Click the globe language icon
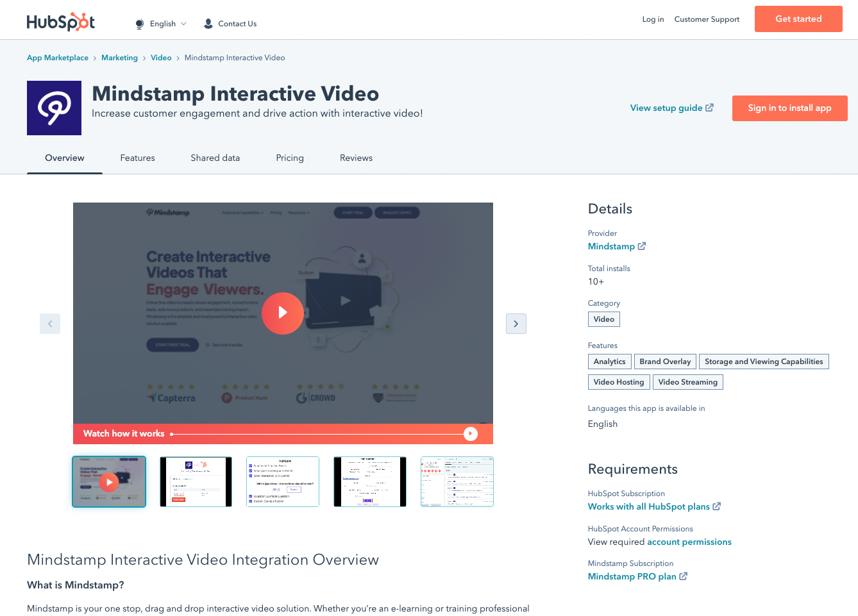The image size is (858, 616). coord(140,24)
